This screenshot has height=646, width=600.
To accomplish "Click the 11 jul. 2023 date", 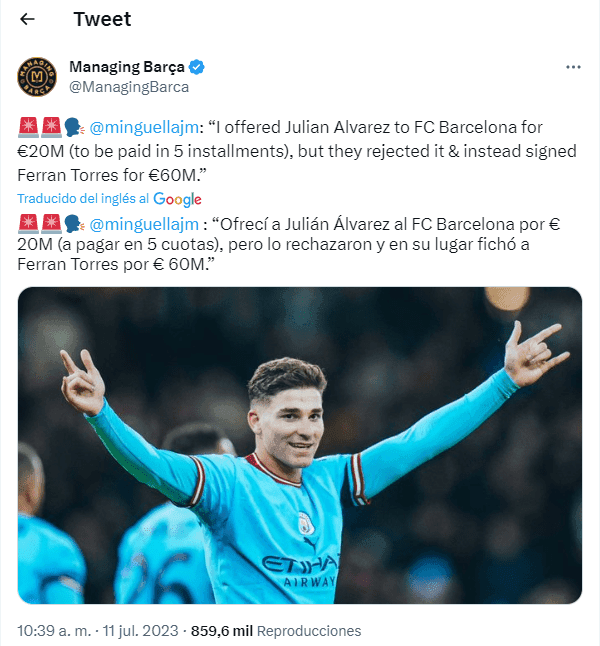I will pyautogui.click(x=140, y=631).
